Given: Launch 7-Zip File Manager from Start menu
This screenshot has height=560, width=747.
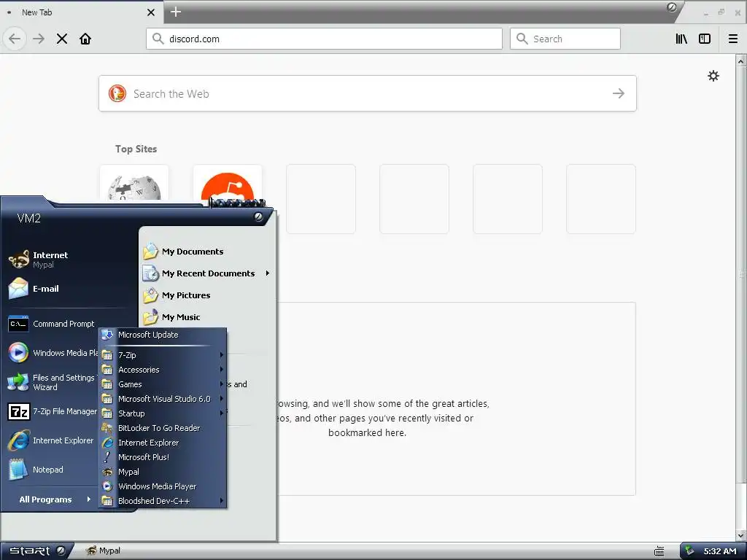Looking at the screenshot, I should click(53, 411).
